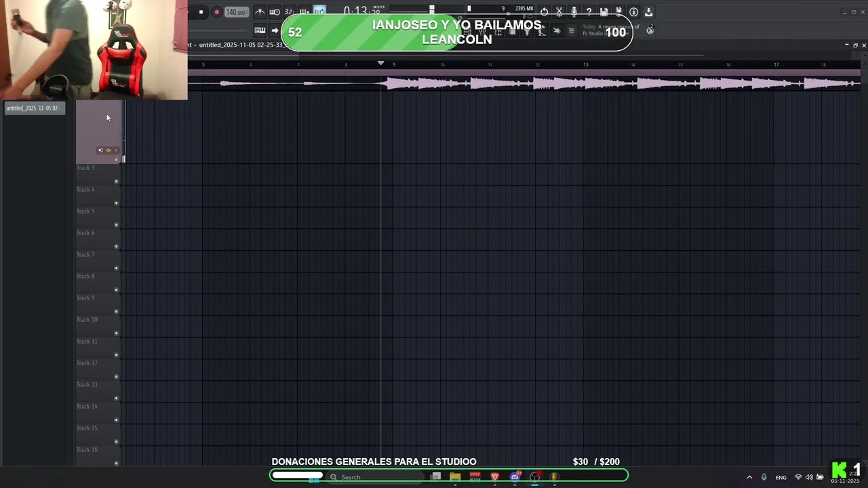Click the right arrow icon beside keyboard
868x488 pixels.
click(275, 30)
